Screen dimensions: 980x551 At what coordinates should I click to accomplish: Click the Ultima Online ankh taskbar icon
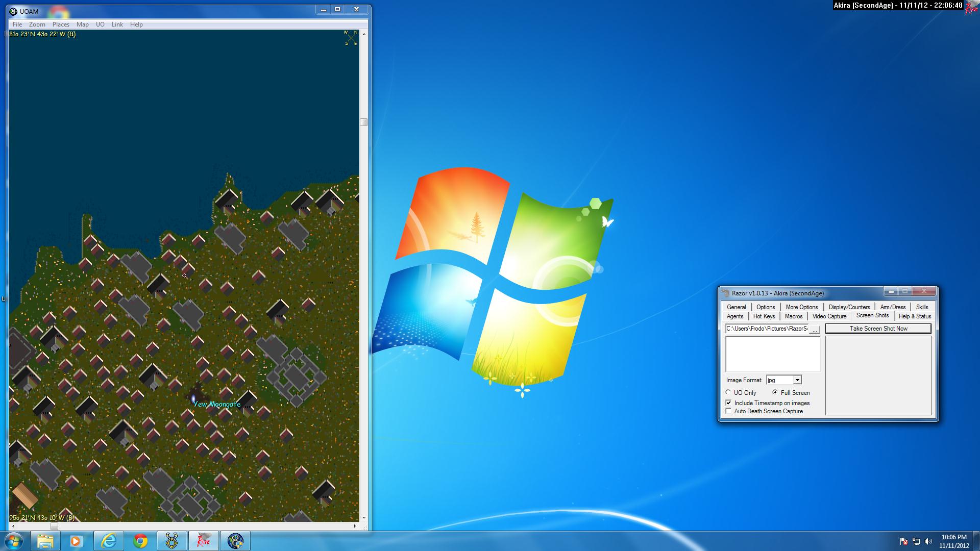click(172, 541)
